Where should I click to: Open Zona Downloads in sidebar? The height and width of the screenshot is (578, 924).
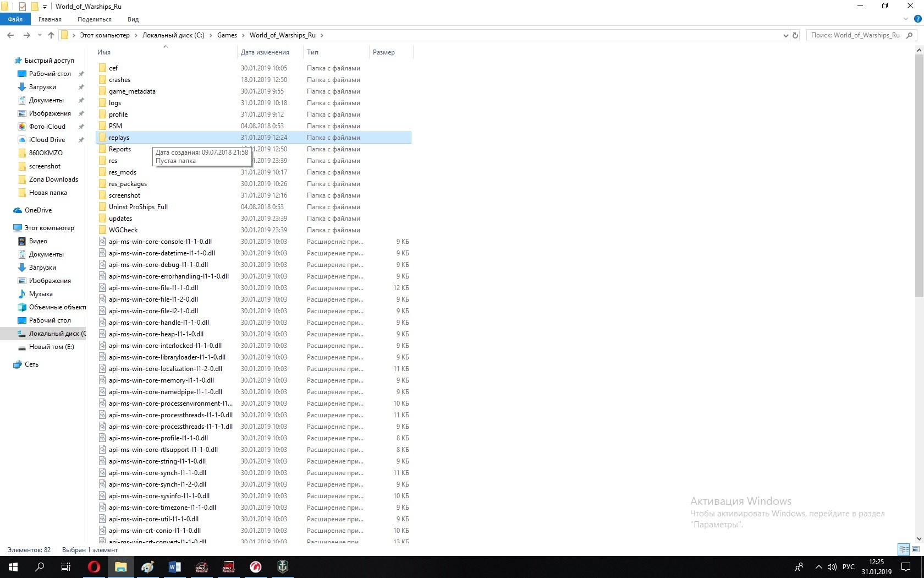pos(53,179)
